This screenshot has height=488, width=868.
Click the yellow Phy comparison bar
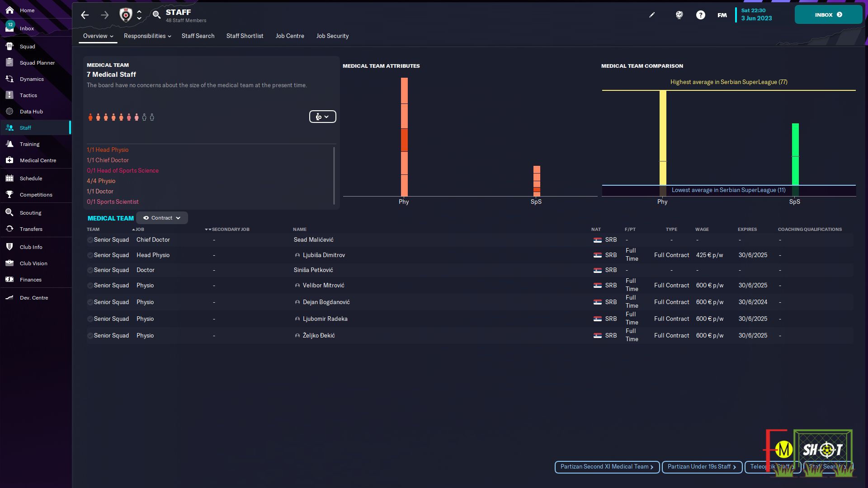(x=663, y=138)
